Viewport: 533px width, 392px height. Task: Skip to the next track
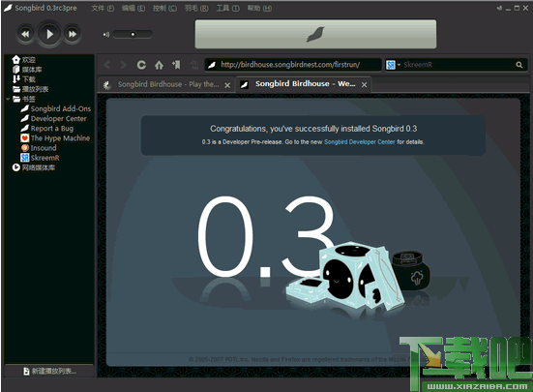point(73,34)
